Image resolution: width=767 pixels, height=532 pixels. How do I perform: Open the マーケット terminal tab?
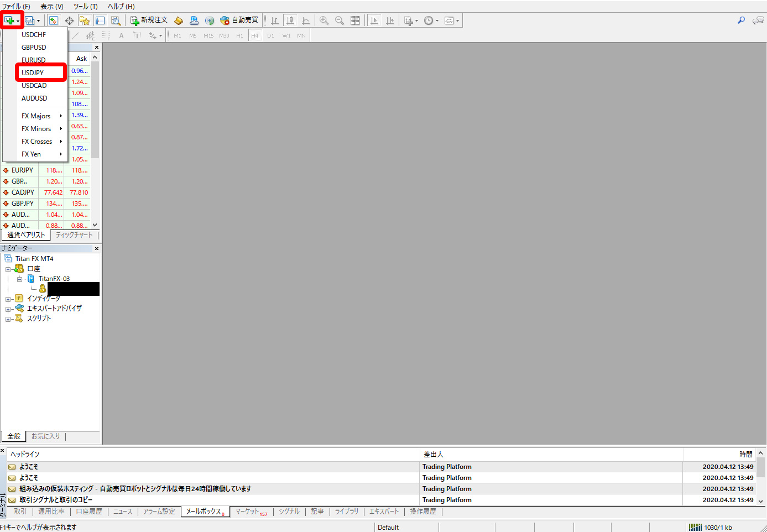click(251, 512)
